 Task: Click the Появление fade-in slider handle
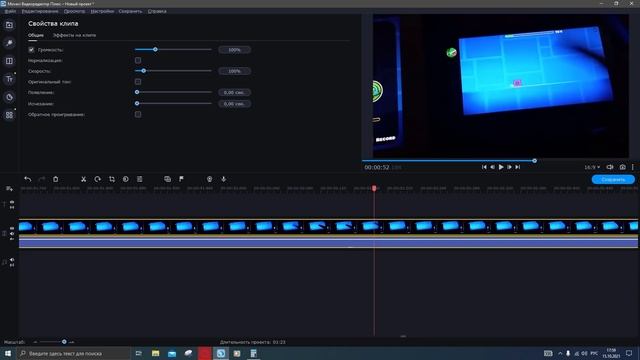137,92
